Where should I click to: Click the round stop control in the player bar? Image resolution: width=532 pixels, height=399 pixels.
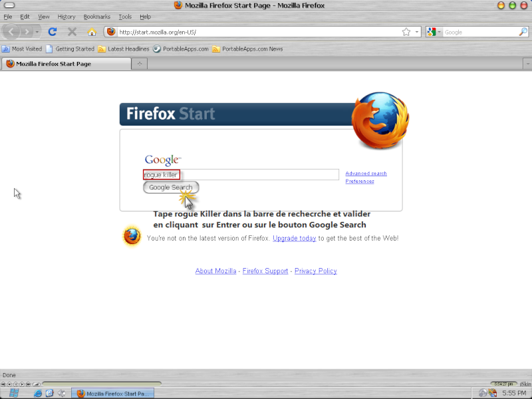click(x=9, y=384)
